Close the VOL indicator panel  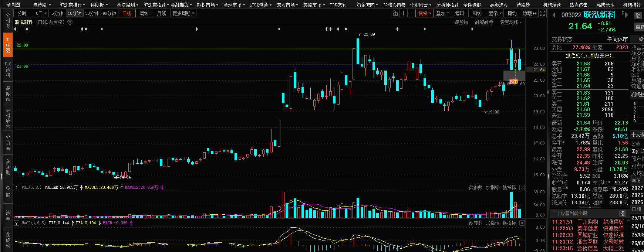522,188
